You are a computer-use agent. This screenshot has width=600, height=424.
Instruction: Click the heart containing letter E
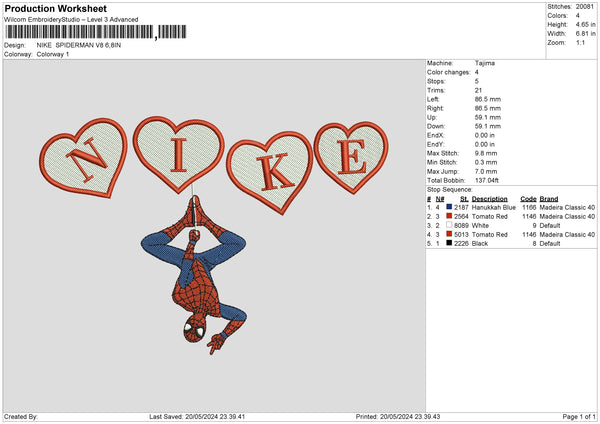click(x=350, y=155)
